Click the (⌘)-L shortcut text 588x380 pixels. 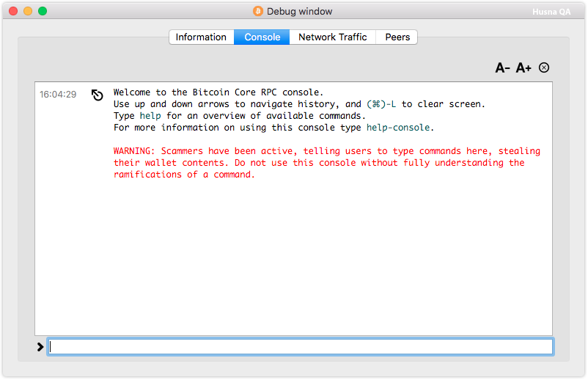(381, 104)
